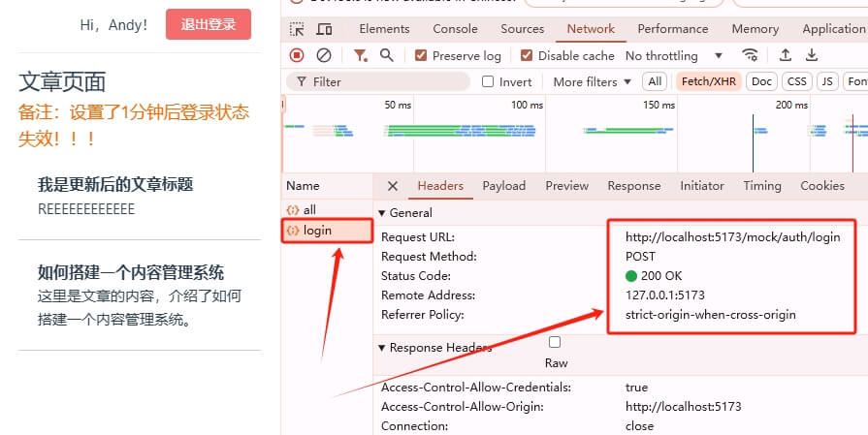Open network search with magnifier icon

pyautogui.click(x=387, y=56)
